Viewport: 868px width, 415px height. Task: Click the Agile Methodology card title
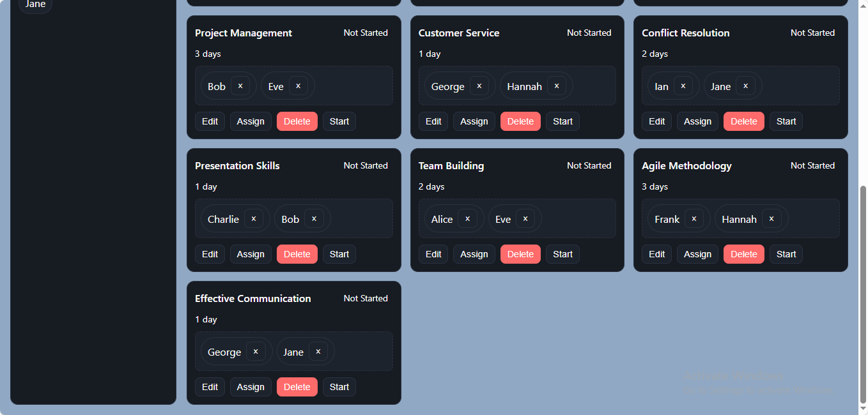tap(686, 166)
